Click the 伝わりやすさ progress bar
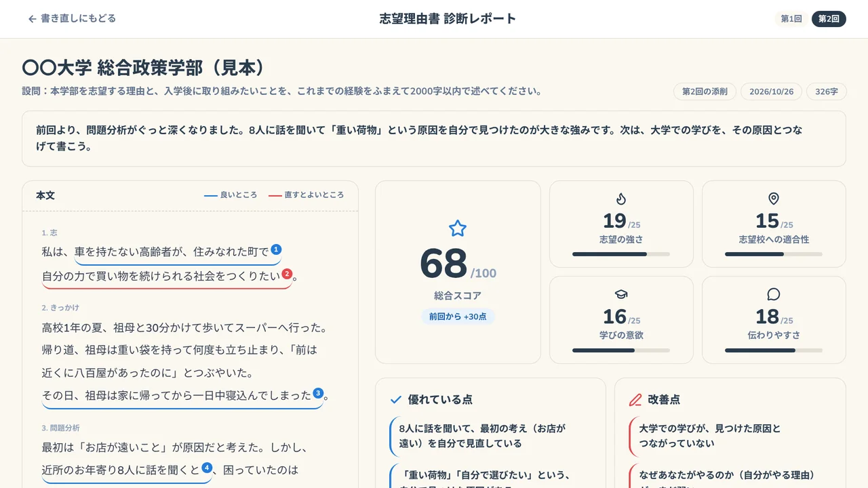This screenshot has height=488, width=868. point(774,350)
